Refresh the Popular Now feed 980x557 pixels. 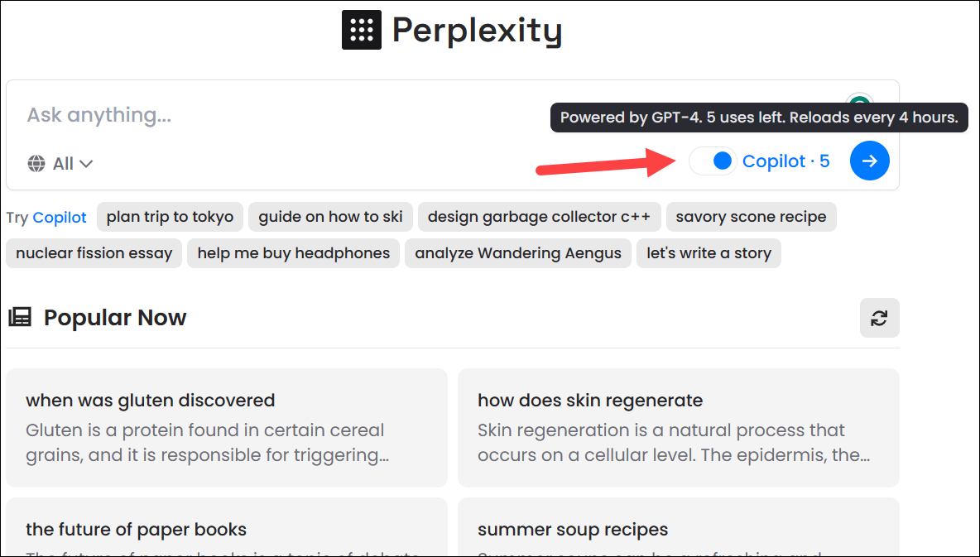(879, 318)
